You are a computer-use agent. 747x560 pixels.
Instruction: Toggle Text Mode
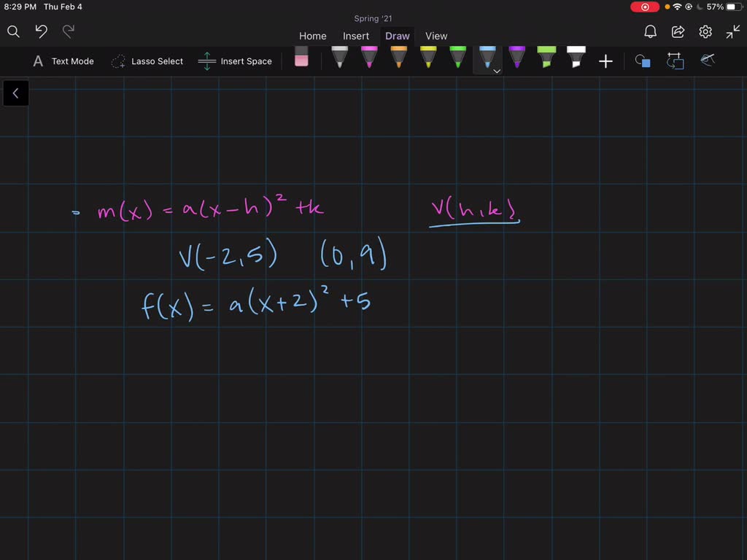63,61
